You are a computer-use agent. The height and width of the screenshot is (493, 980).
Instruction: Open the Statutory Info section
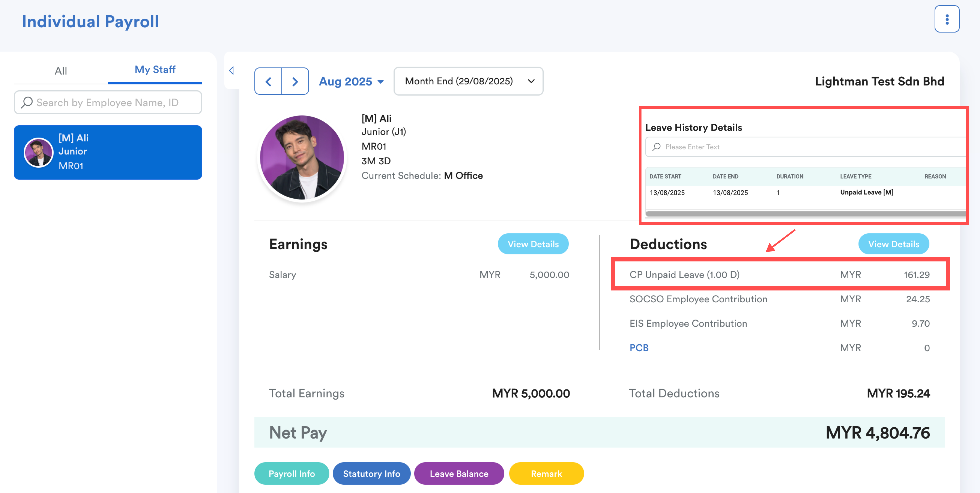point(371,474)
